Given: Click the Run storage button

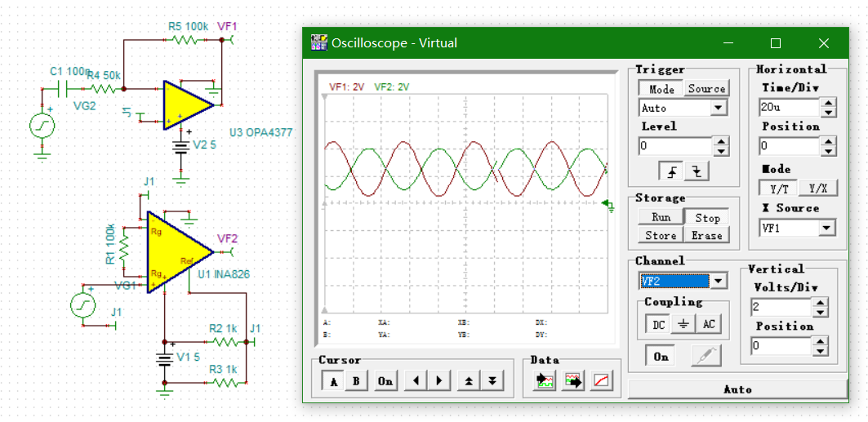Looking at the screenshot, I should pyautogui.click(x=661, y=217).
